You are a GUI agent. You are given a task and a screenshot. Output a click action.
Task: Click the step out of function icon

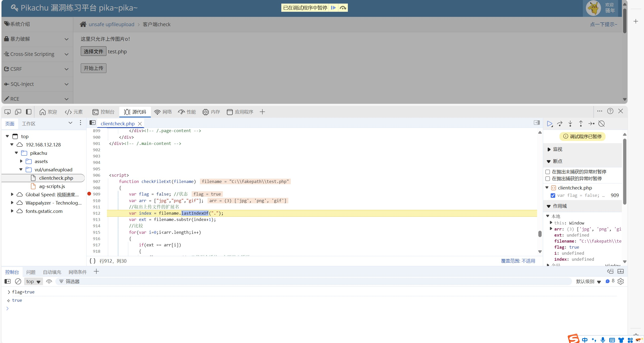pyautogui.click(x=581, y=124)
